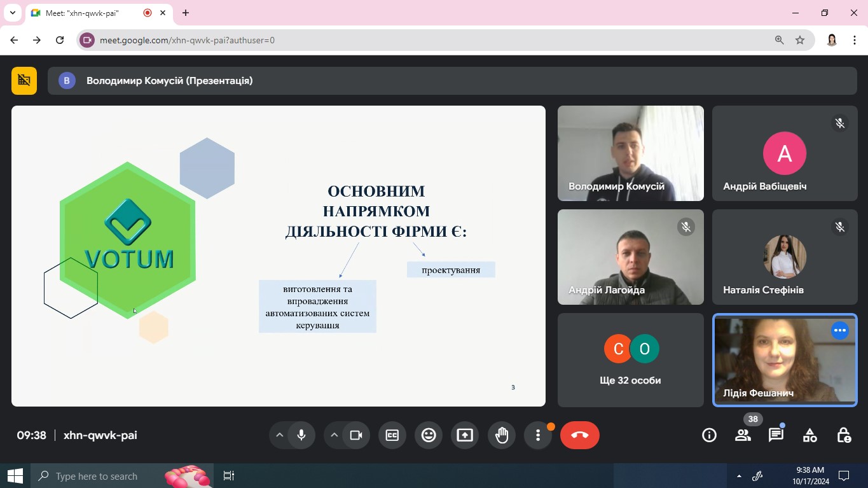Open meeting details info icon
The width and height of the screenshot is (868, 488).
click(x=709, y=435)
